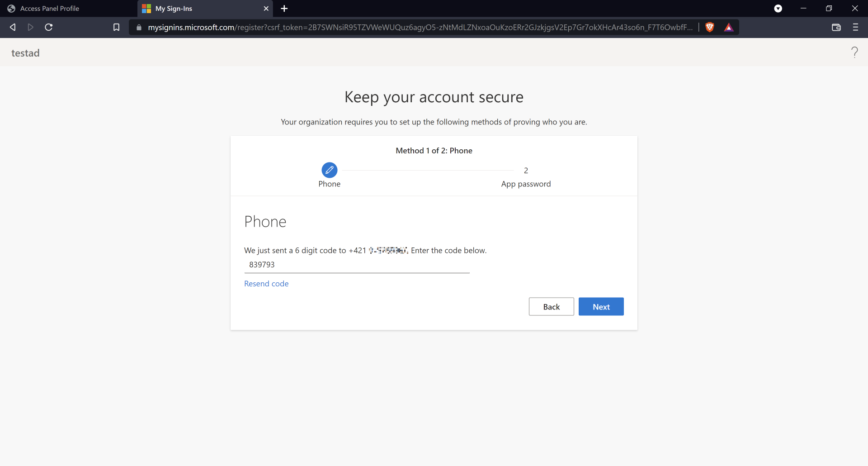Click the site lock padlock icon
This screenshot has height=466, width=868.
pos(139,27)
